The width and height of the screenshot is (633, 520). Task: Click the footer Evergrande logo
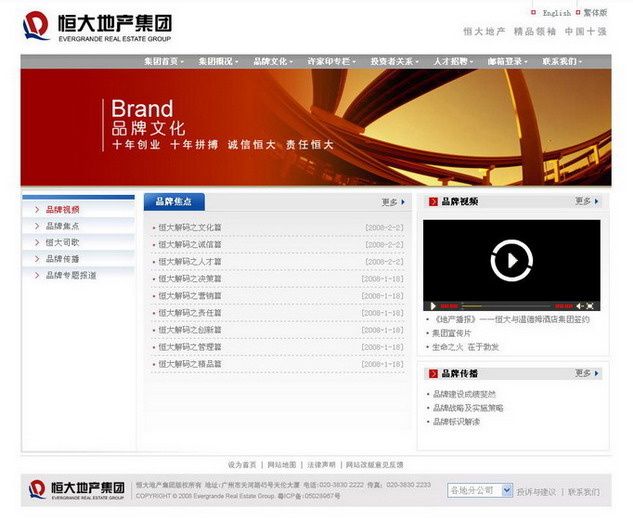click(x=77, y=490)
